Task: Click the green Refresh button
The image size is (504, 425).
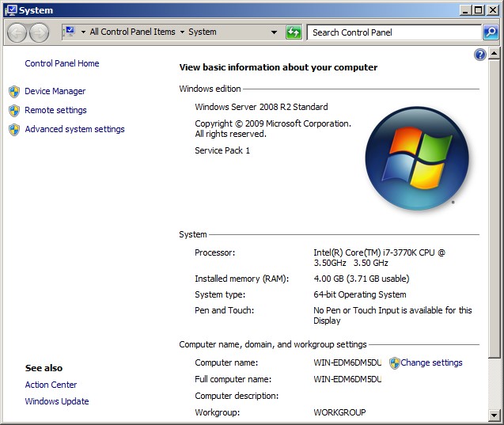Action: pos(294,32)
